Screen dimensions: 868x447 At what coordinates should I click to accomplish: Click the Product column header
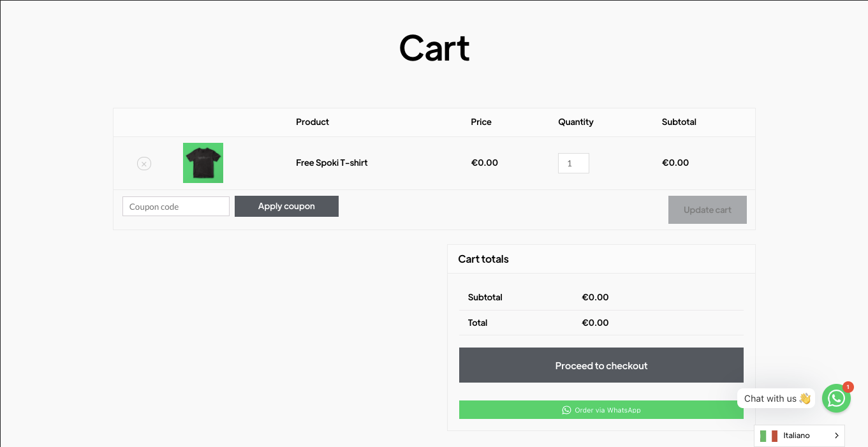pyautogui.click(x=313, y=122)
